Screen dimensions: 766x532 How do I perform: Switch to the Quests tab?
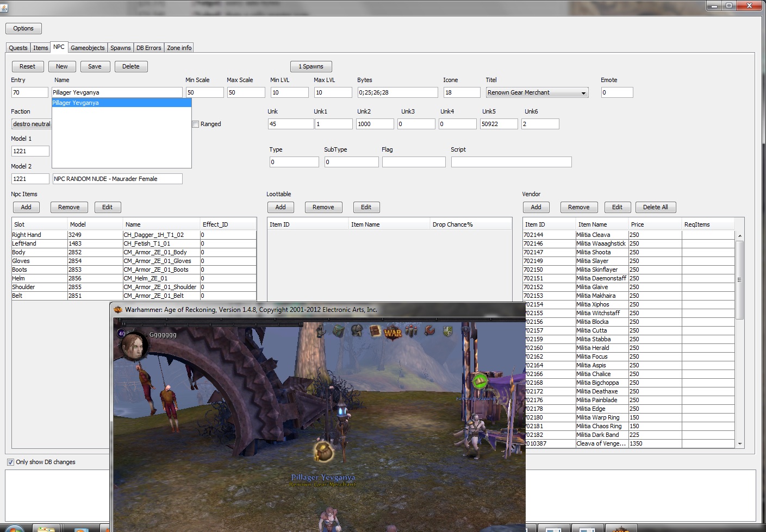[18, 48]
